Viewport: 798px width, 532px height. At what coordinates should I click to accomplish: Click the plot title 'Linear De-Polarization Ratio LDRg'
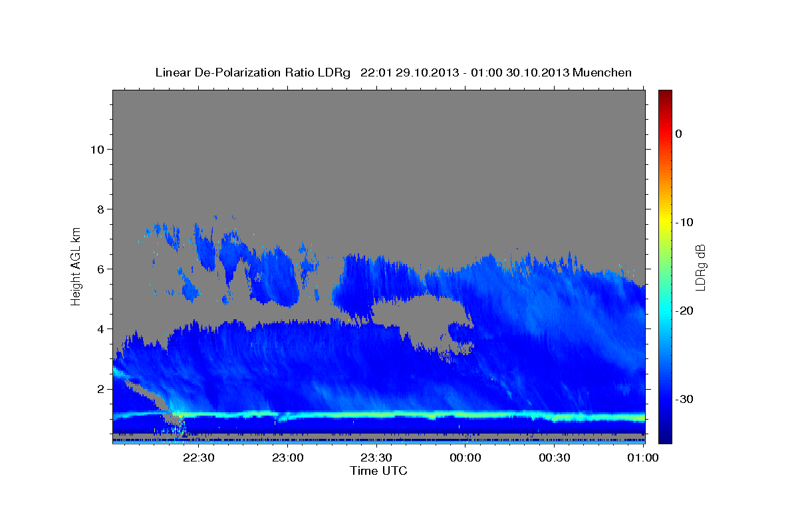[x=252, y=72]
